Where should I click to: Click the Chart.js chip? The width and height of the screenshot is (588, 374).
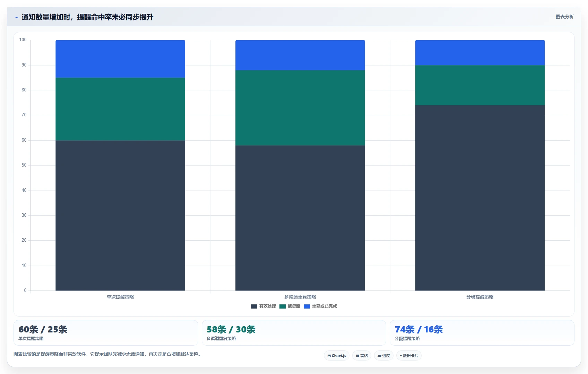[x=337, y=356]
